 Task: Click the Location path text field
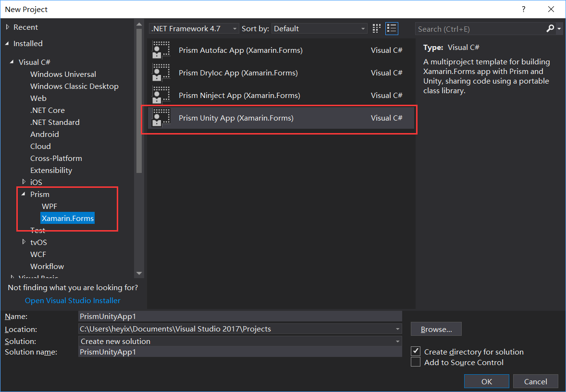pos(236,329)
